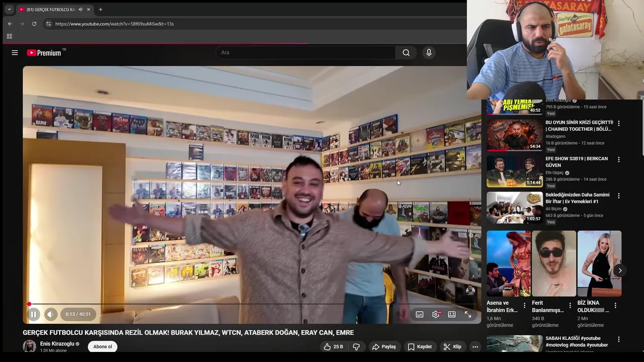
Task: Mute the video volume speaker icon
Action: [x=50, y=314]
